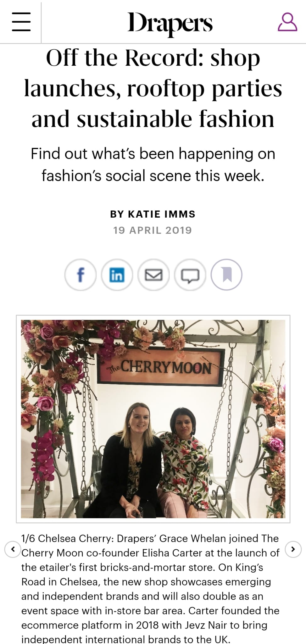
Task: Click the 19 April 2019 date
Action: pos(153,230)
